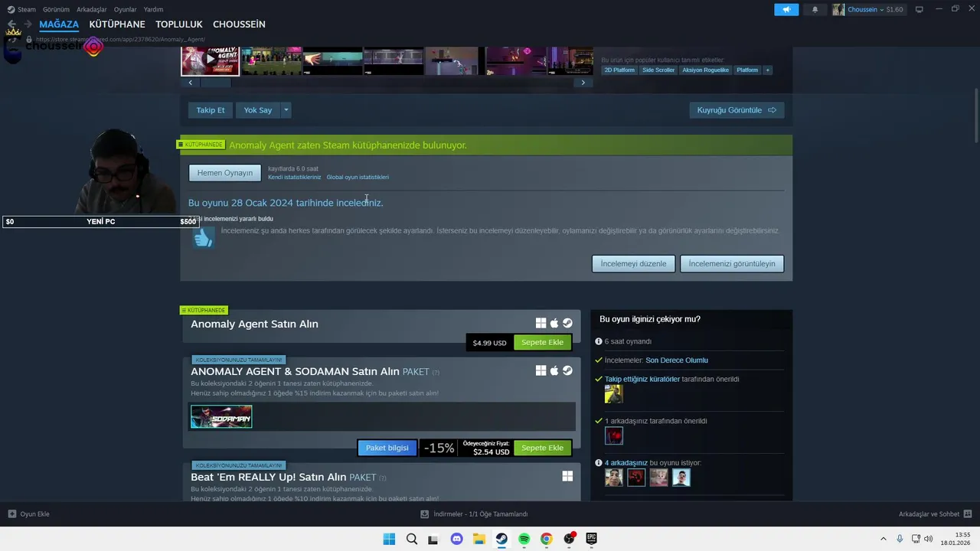The height and width of the screenshot is (551, 980).
Task: Click the Apple macOS platform icon beside Anomaly Agent Satın Alın
Action: (x=554, y=324)
